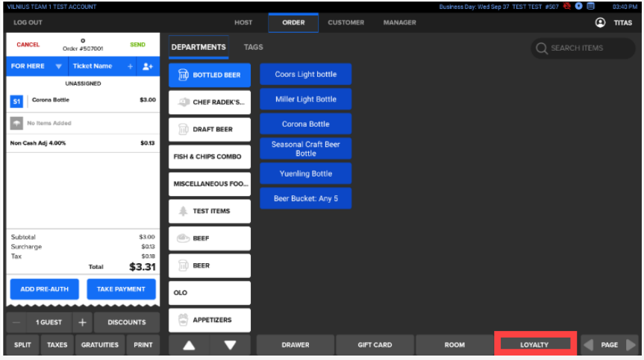
Task: Open the DRAWER
Action: 296,345
